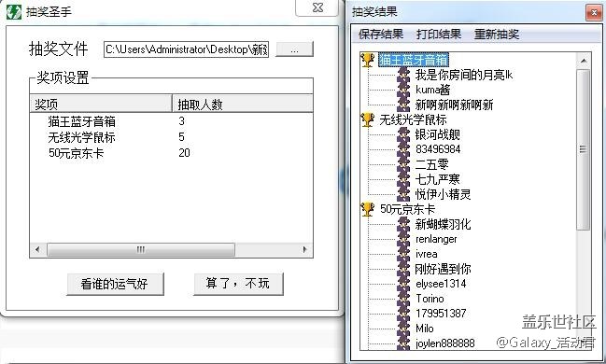
Task: Select the 无线光学鼠标 row in 奖项设置
Action: click(171, 137)
